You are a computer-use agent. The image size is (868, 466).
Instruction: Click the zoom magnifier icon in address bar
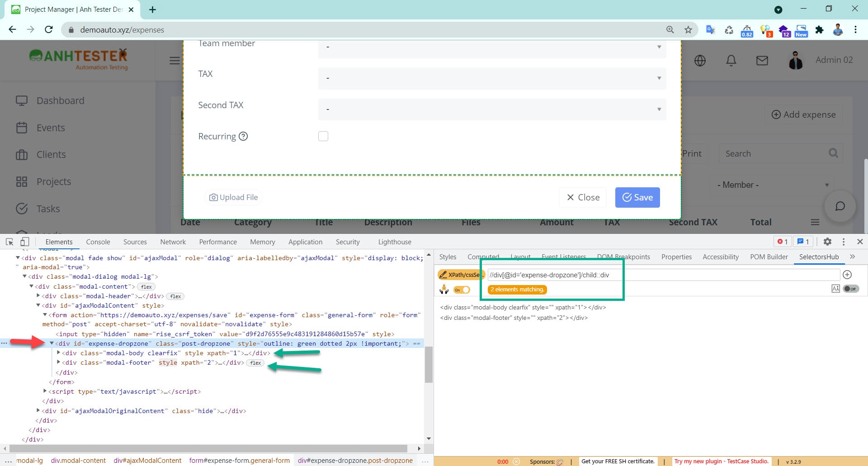pyautogui.click(x=670, y=30)
